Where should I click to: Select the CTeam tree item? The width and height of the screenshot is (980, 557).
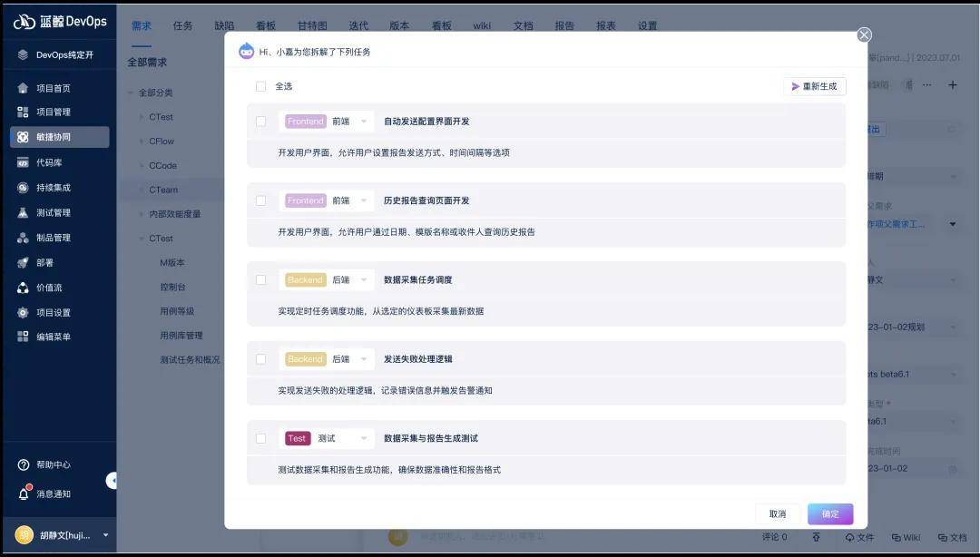[x=163, y=190]
